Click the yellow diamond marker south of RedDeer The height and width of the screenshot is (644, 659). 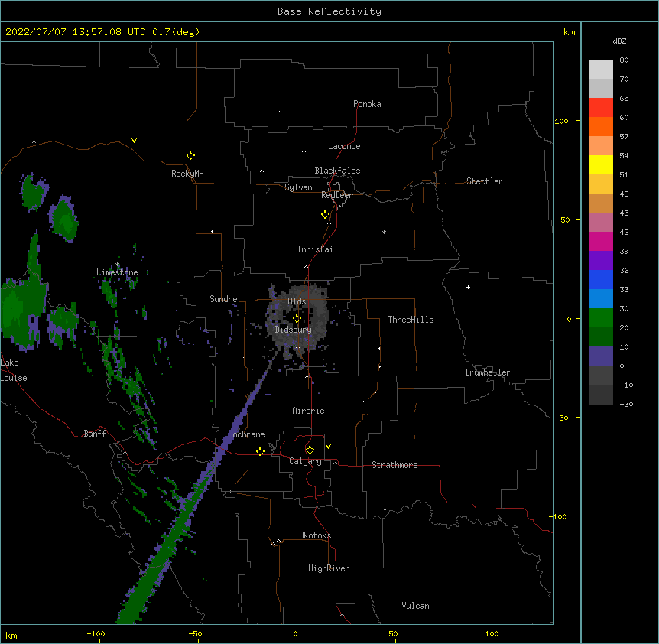pos(325,215)
